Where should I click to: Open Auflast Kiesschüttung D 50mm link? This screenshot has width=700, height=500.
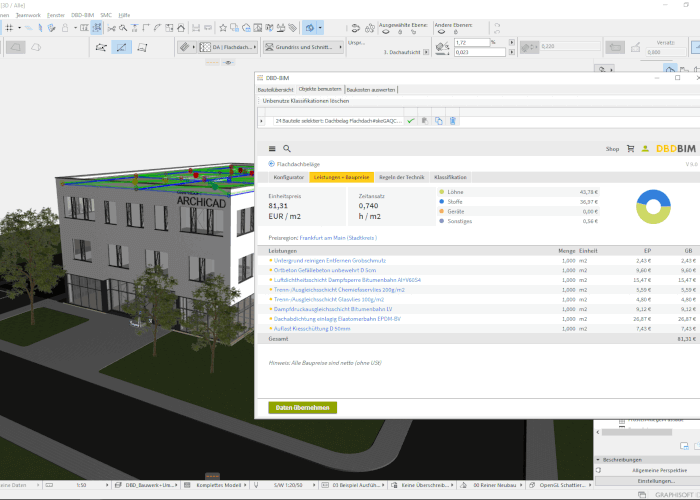coord(312,329)
